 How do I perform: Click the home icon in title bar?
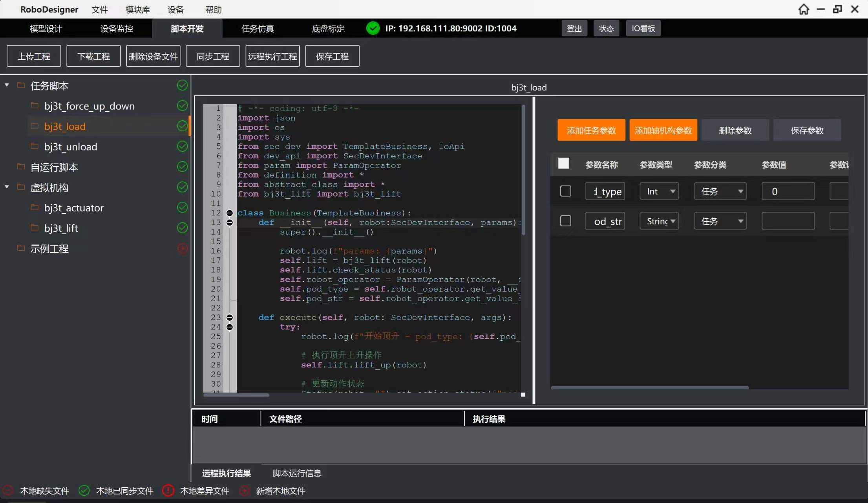pyautogui.click(x=804, y=9)
